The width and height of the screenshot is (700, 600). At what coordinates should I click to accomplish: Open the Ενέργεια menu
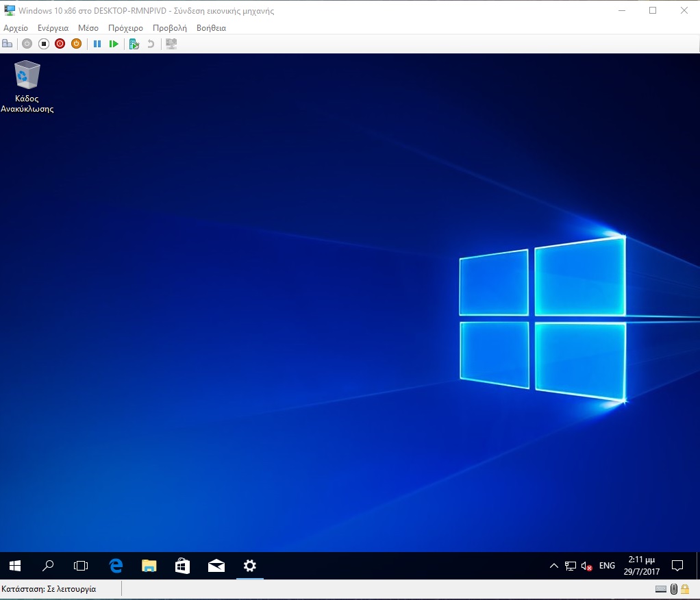[53, 27]
